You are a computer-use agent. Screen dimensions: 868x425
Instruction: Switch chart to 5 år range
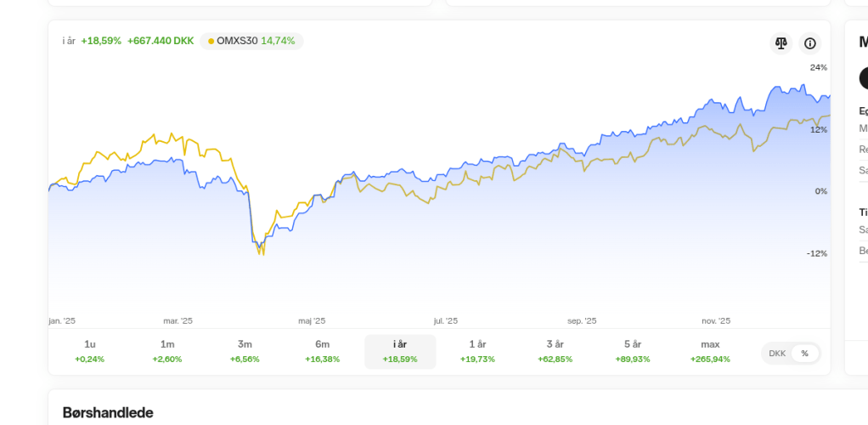click(x=633, y=351)
